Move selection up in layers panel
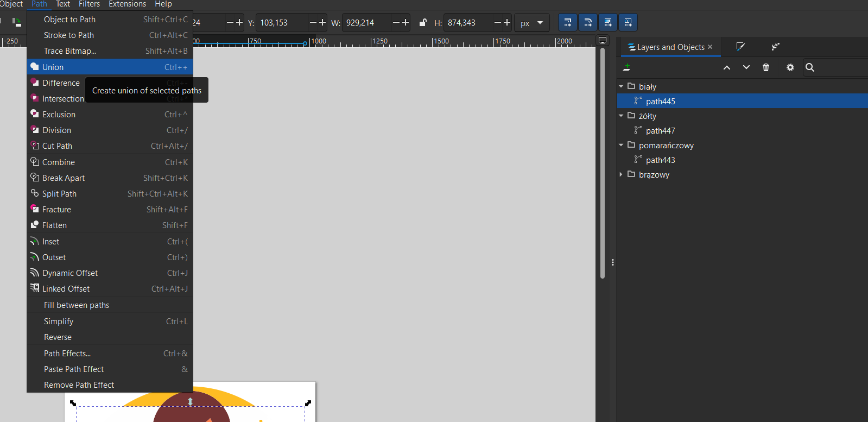 (727, 67)
